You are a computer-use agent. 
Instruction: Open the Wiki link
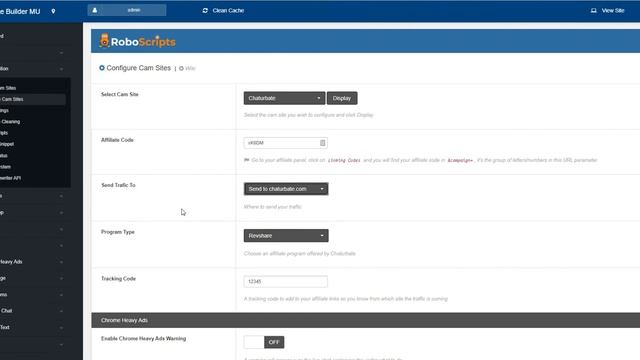click(187, 69)
